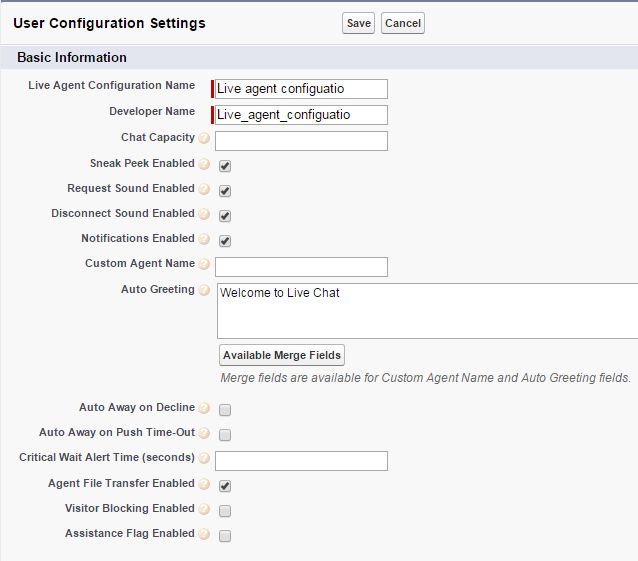Image resolution: width=638 pixels, height=561 pixels.
Task: Click help icon beside Auto Away on Decline
Action: click(204, 409)
